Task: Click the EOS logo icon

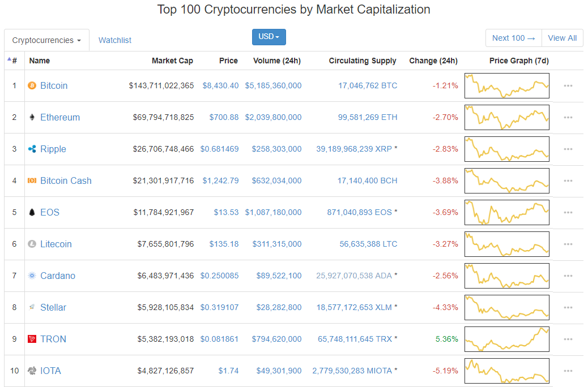Action: tap(32, 212)
